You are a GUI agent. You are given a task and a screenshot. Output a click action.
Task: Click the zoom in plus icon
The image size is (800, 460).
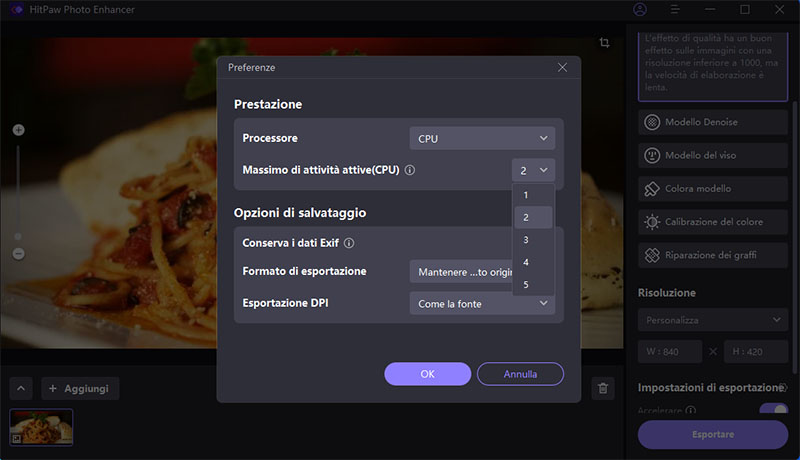[18, 130]
